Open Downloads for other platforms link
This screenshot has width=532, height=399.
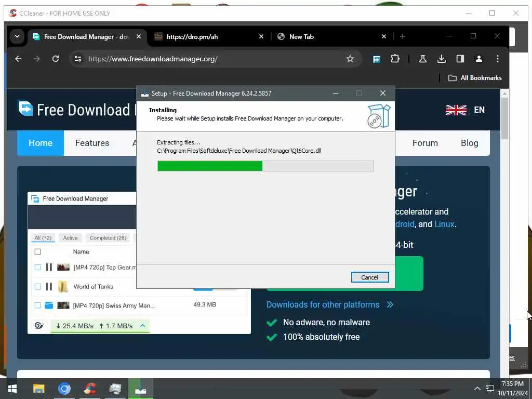click(330, 304)
